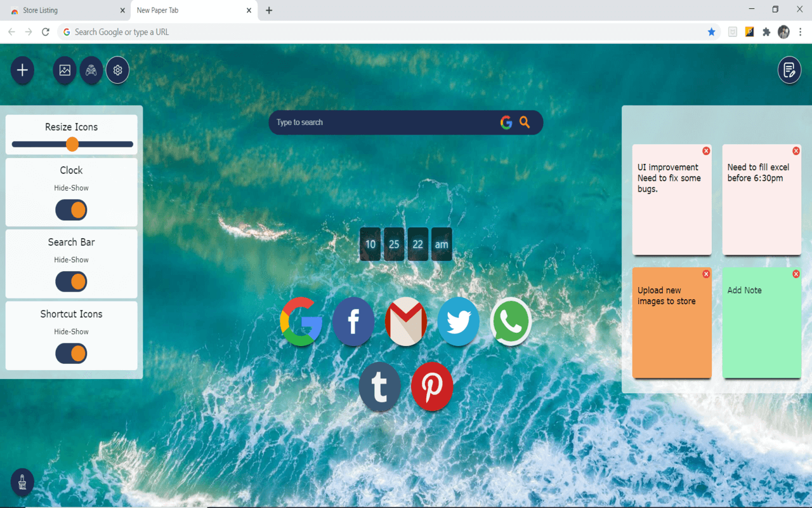Bookmark page with the star icon
812x508 pixels.
pos(712,32)
